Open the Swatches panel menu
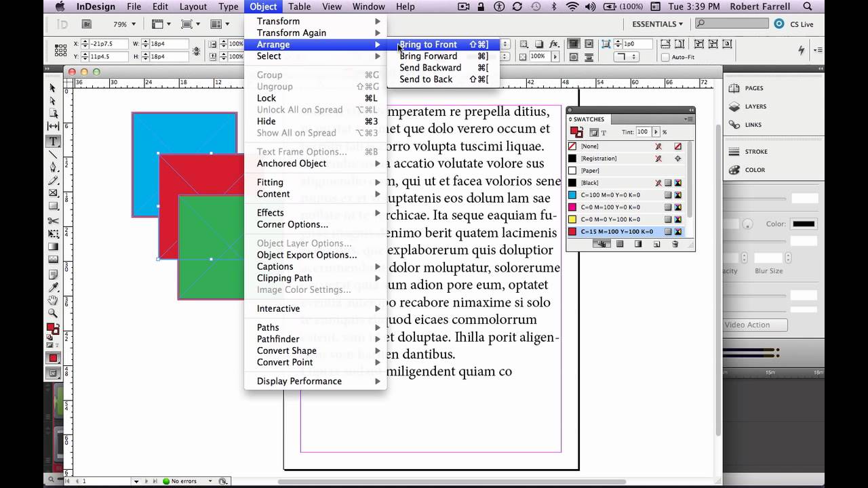This screenshot has width=868, height=488. pyautogui.click(x=689, y=119)
